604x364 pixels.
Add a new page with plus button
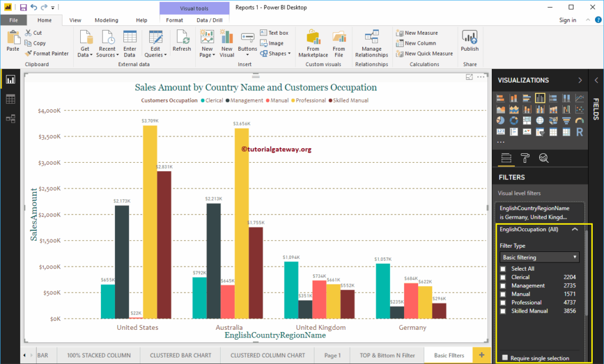[x=481, y=355]
